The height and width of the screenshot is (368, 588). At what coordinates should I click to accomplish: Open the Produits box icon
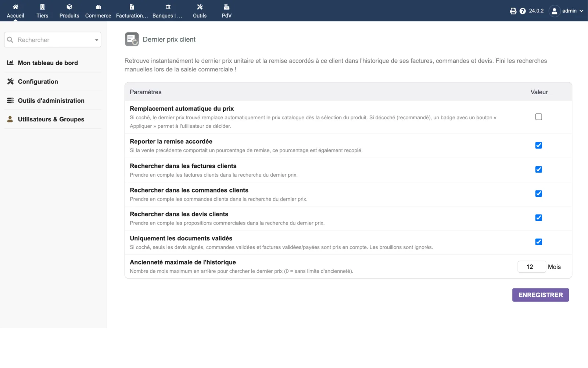click(69, 7)
